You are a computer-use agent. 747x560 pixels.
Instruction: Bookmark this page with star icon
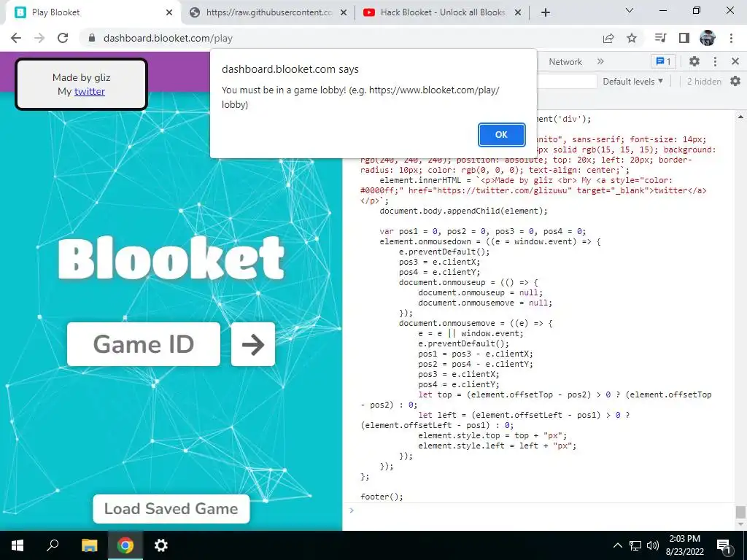point(632,38)
